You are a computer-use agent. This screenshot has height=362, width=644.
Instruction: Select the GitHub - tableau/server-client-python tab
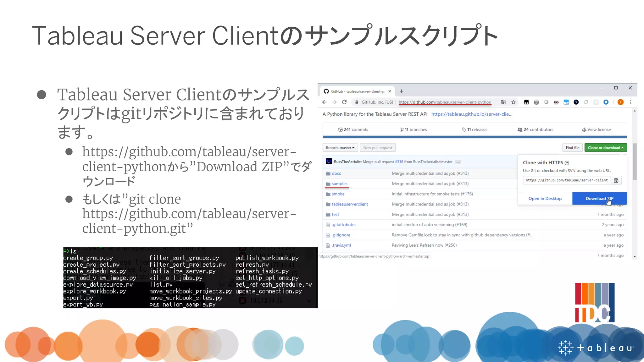point(358,91)
